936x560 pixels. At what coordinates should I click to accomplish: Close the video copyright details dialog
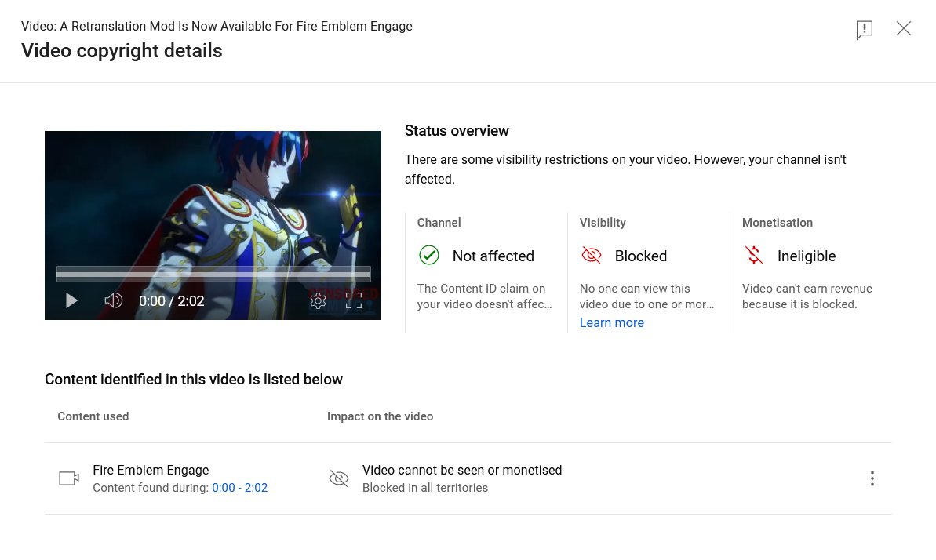click(904, 28)
